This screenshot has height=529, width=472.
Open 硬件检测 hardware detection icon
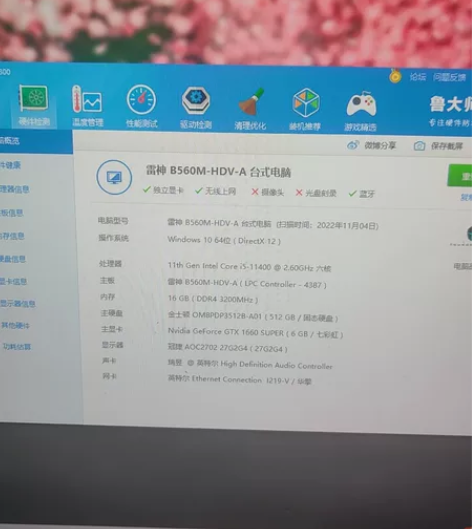point(34,105)
